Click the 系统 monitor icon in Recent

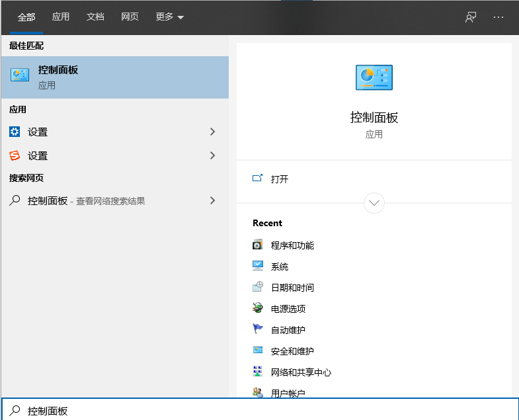257,266
